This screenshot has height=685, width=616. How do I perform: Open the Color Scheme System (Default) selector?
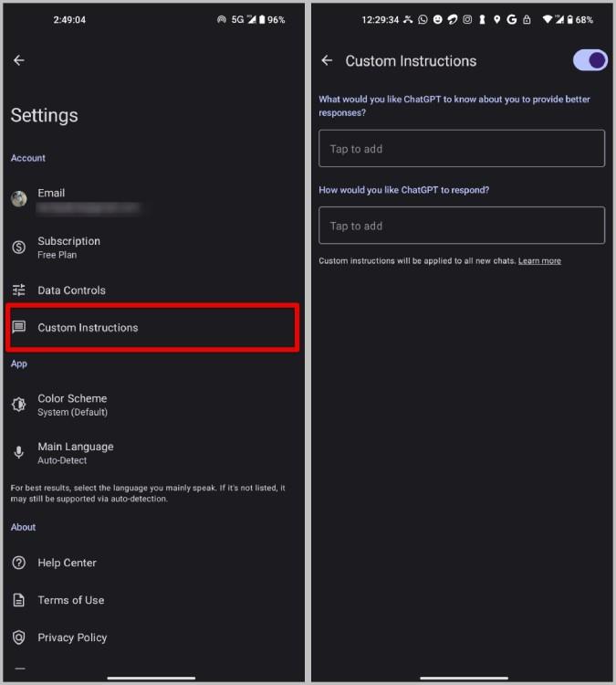152,405
